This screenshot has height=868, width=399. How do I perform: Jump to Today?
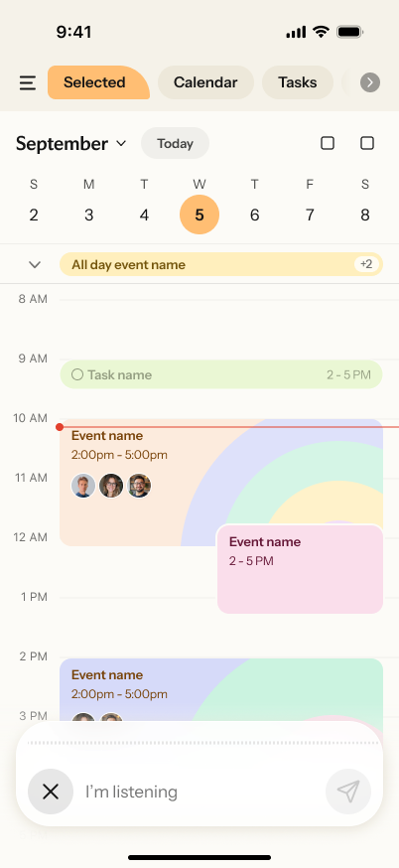(x=175, y=143)
